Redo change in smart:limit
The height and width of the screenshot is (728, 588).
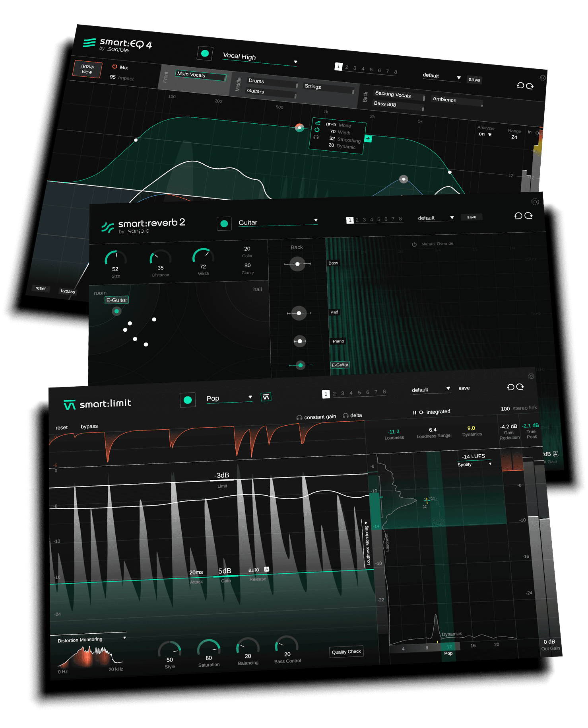520,387
